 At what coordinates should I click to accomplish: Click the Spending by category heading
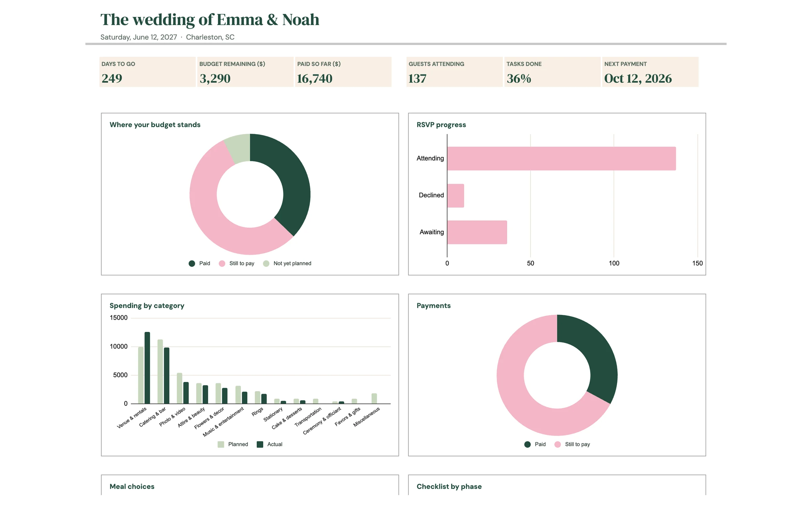pyautogui.click(x=147, y=305)
